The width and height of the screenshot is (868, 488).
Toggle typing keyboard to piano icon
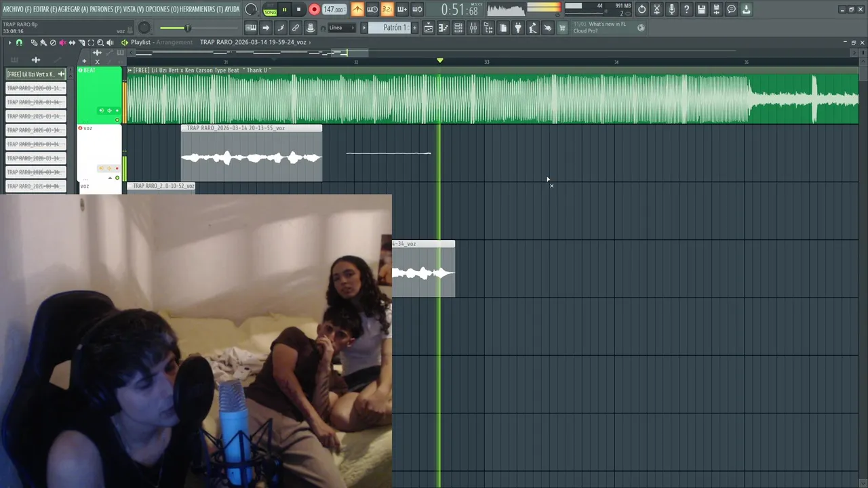[251, 28]
